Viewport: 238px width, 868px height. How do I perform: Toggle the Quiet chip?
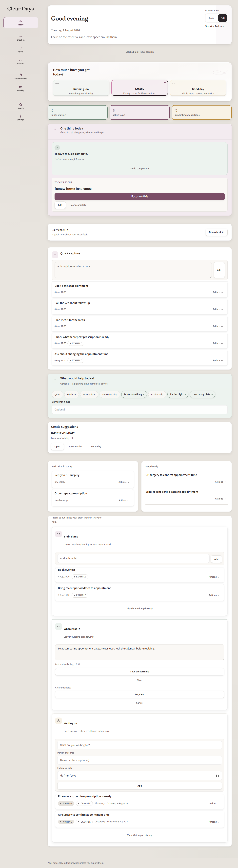pyautogui.click(x=57, y=394)
